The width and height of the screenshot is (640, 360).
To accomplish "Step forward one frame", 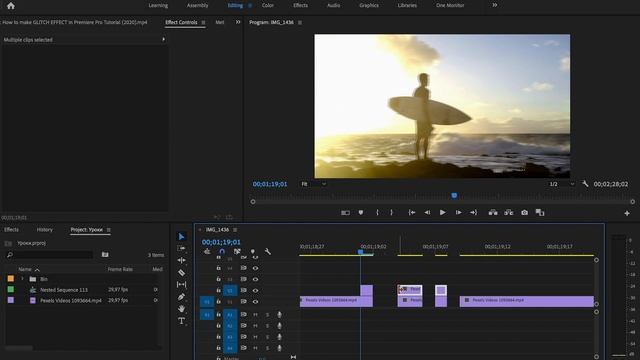I will coord(458,212).
